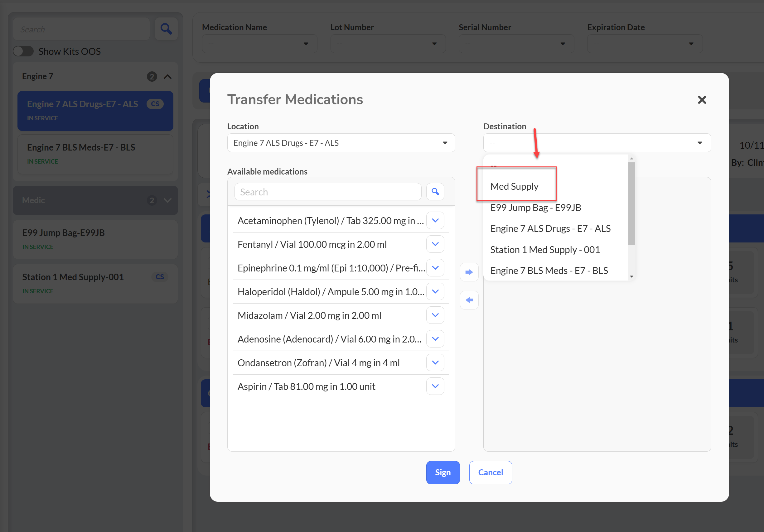This screenshot has width=764, height=532.
Task: Open the Lot Number filter dropdown
Action: (x=388, y=44)
